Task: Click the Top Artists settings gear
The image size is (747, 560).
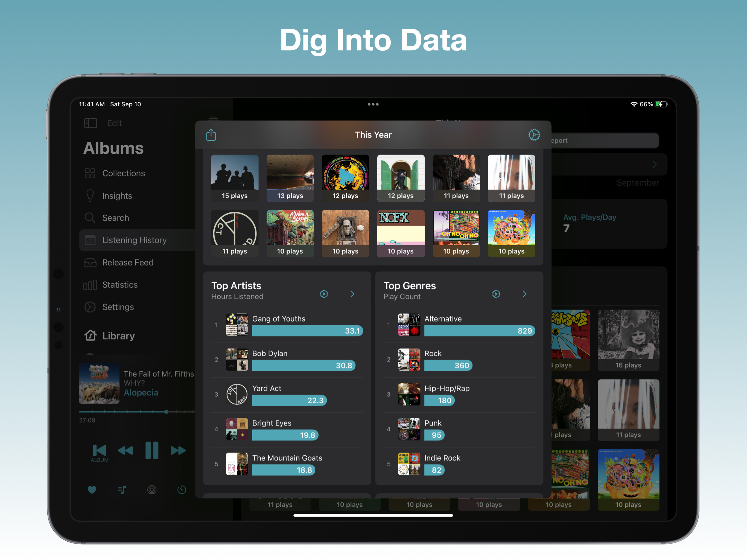Action: (x=324, y=294)
